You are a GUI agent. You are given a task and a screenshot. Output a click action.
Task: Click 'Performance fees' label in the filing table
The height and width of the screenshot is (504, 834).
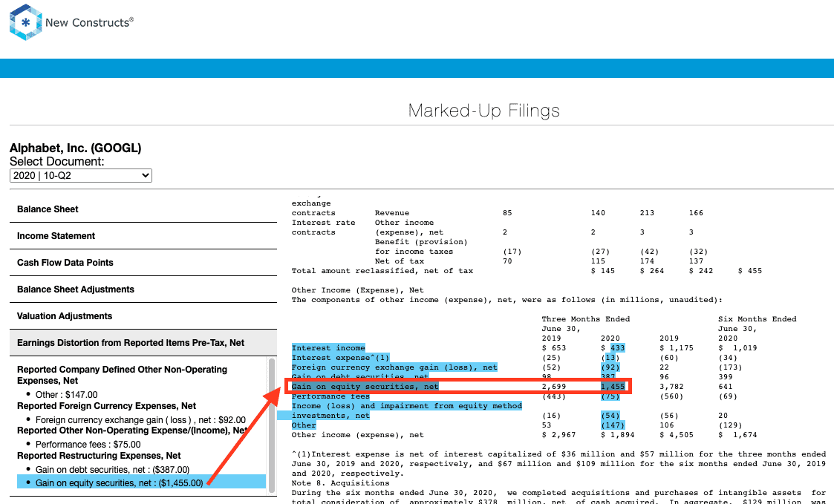click(330, 396)
